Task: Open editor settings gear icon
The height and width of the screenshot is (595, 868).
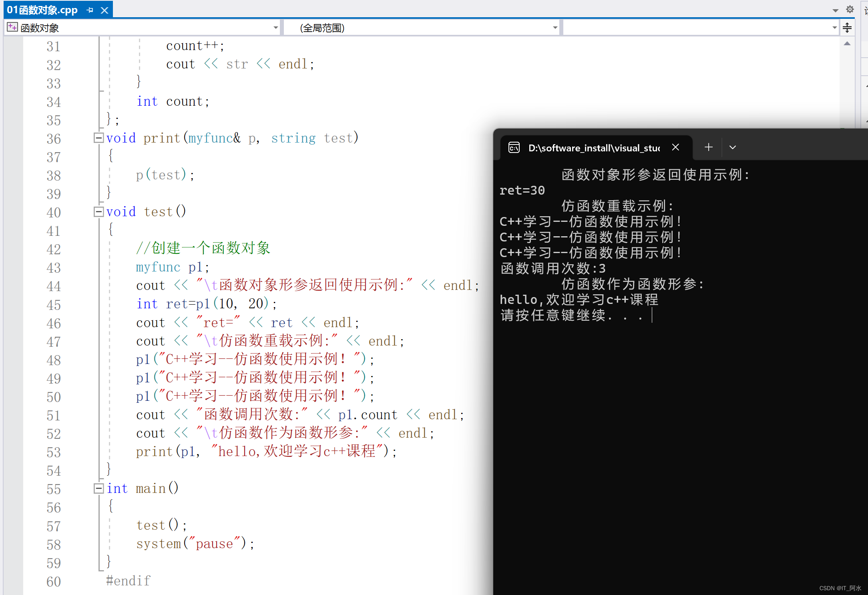Action: pyautogui.click(x=850, y=9)
